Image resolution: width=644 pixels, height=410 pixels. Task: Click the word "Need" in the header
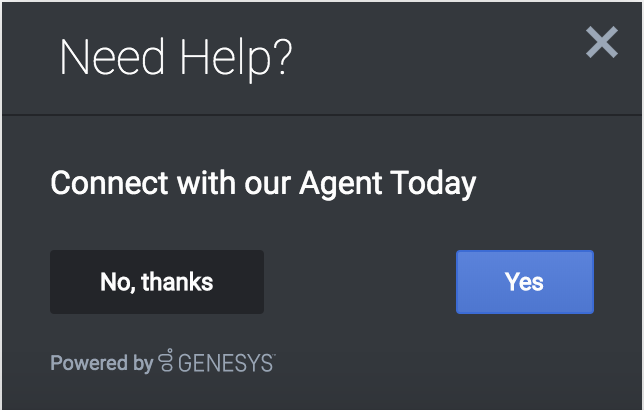point(110,59)
